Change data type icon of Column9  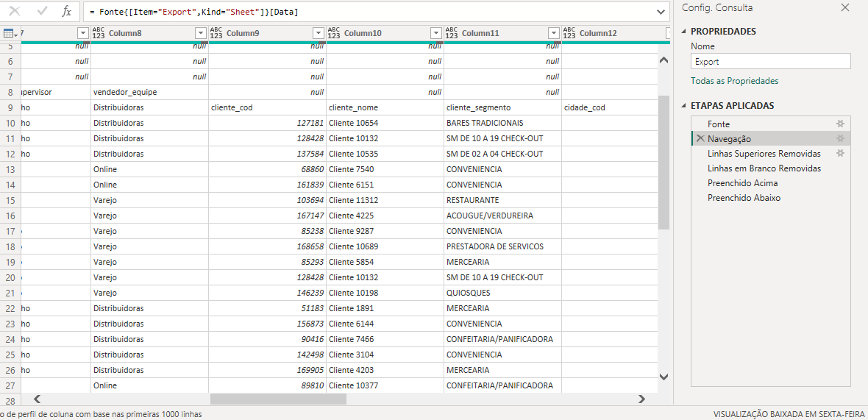(x=216, y=33)
